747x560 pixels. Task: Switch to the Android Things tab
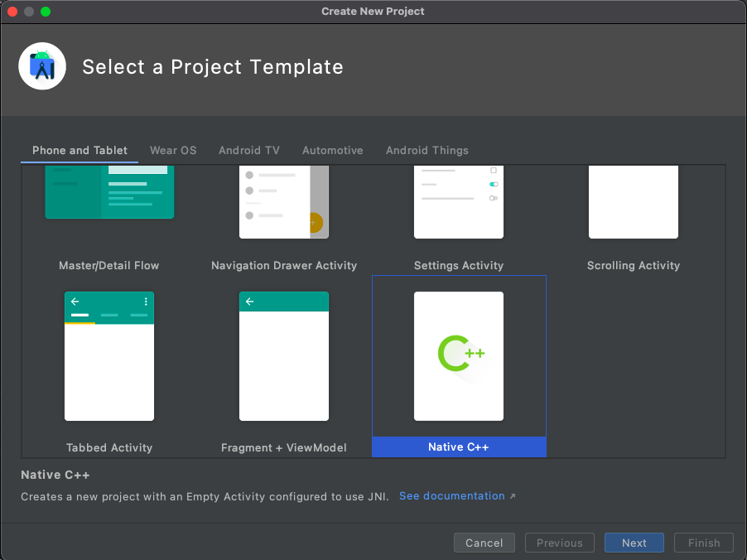427,150
